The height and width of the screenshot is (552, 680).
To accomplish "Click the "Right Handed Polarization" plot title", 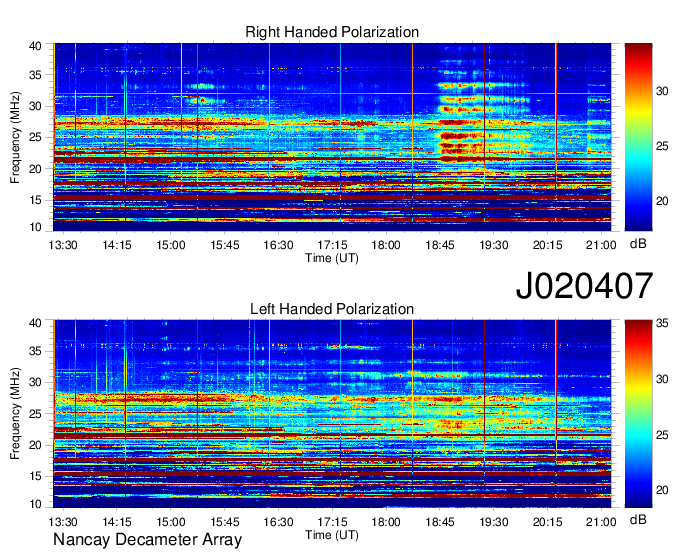I will (x=332, y=32).
